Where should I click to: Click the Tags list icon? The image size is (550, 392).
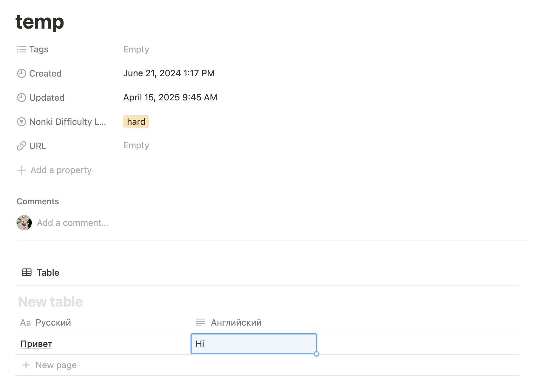pos(22,49)
